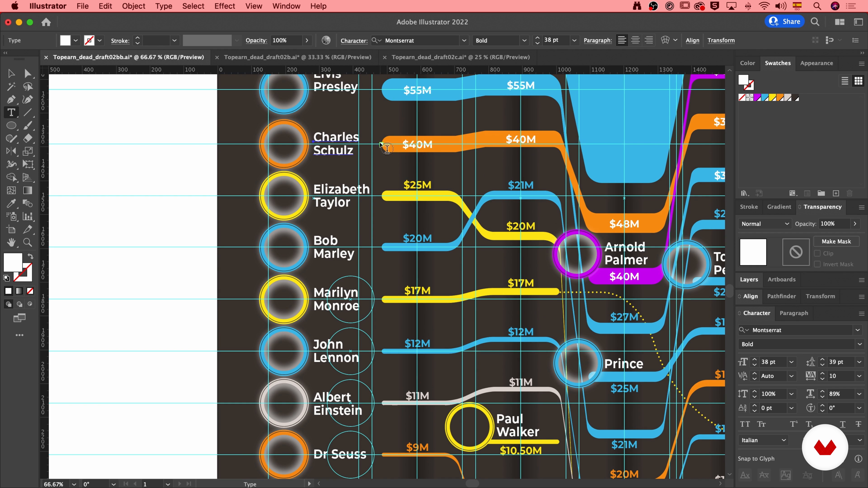Select the Artboard tool
The height and width of the screenshot is (488, 868).
11,230
